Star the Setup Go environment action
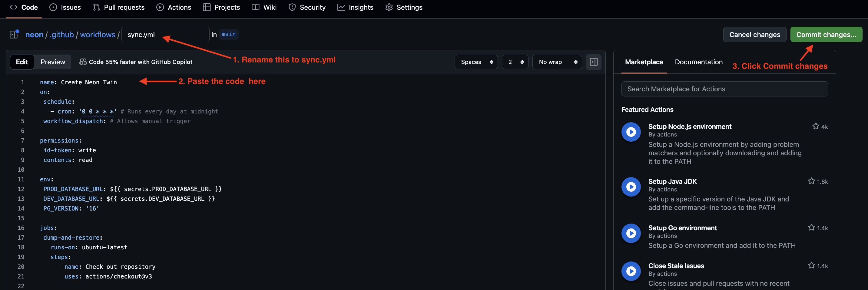This screenshot has width=868, height=290. [x=811, y=228]
